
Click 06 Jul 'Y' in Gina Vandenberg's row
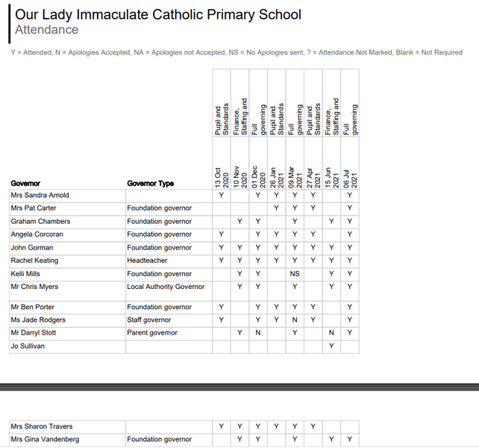tap(350, 440)
